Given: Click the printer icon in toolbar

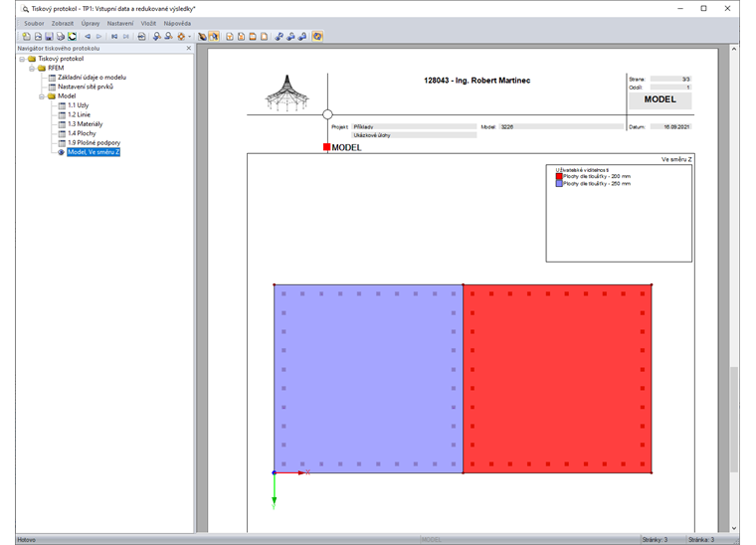Looking at the screenshot, I should pos(61,36).
